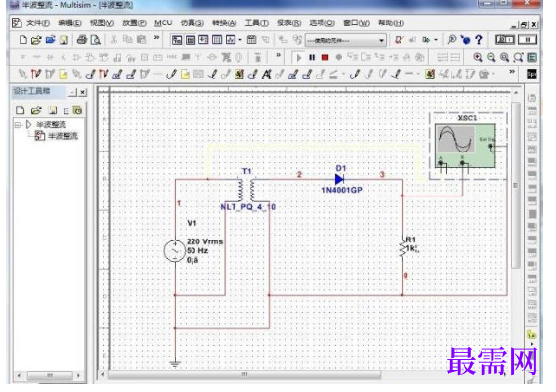The width and height of the screenshot is (556, 392).
Task: Zoom out of the schematic
Action: [492, 57]
